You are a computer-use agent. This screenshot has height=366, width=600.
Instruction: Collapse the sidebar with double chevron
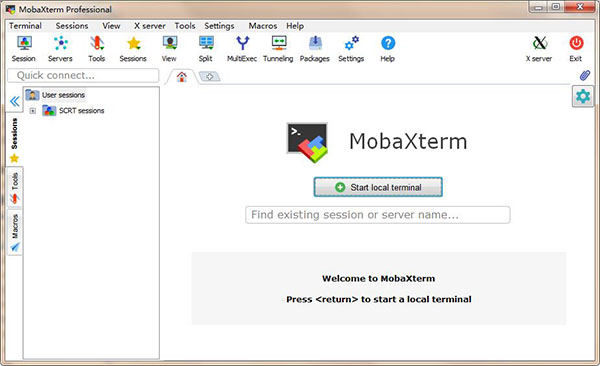click(15, 101)
